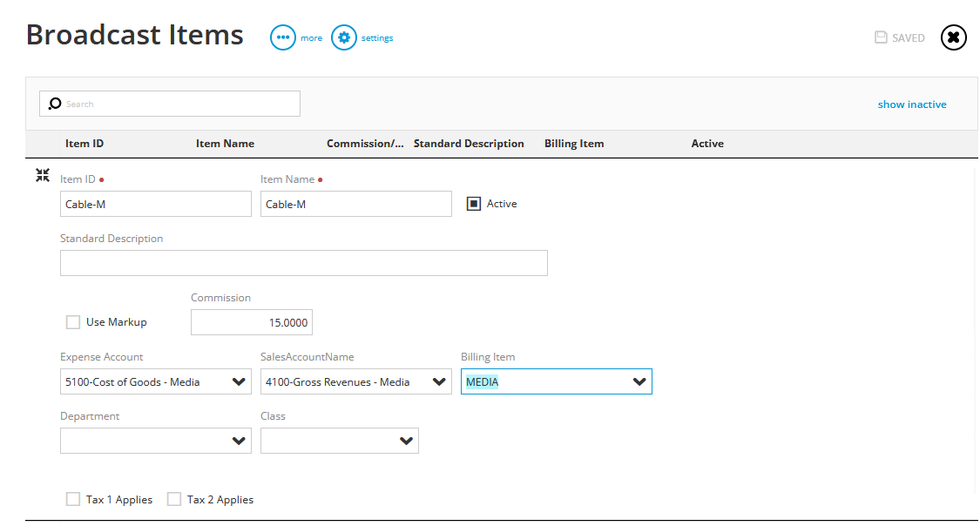This screenshot has width=980, height=526.
Task: Click the Broadcast Items heading
Action: click(134, 34)
